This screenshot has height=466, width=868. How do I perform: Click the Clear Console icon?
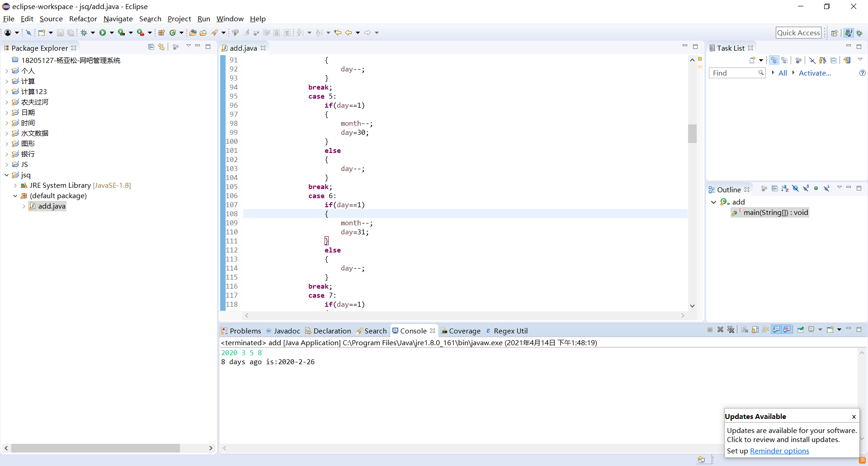coord(745,330)
